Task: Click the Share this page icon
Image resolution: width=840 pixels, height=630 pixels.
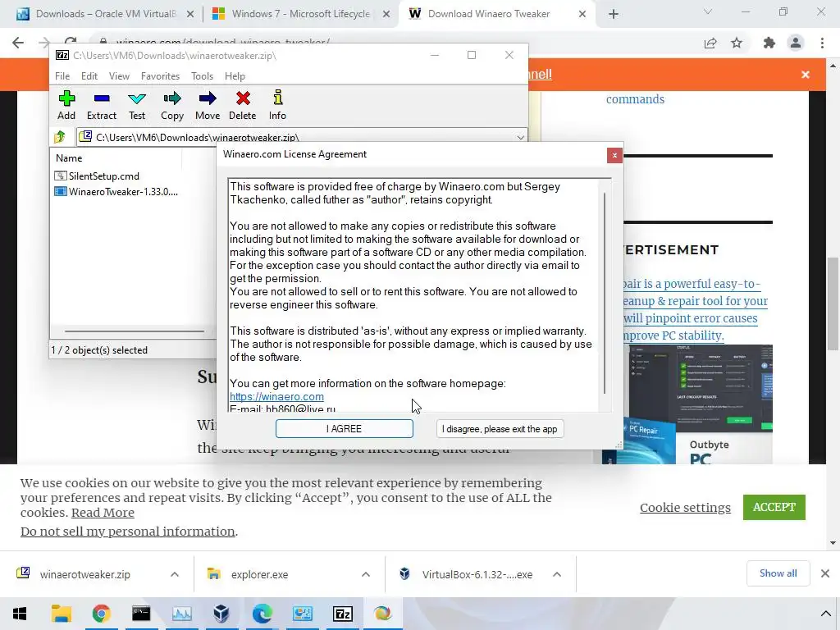Action: coord(710,43)
